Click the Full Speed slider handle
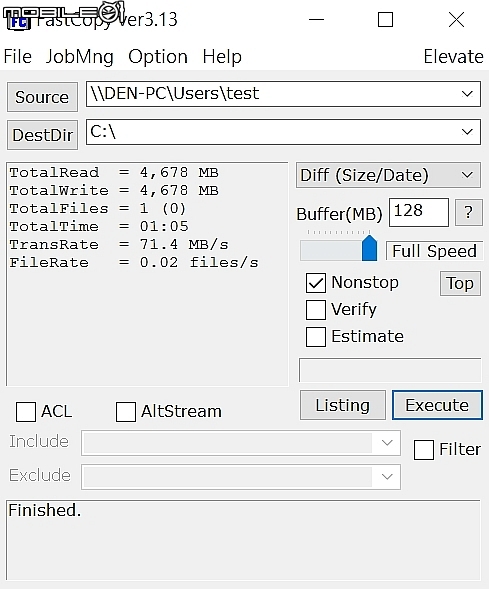The width and height of the screenshot is (489, 589). (x=369, y=248)
